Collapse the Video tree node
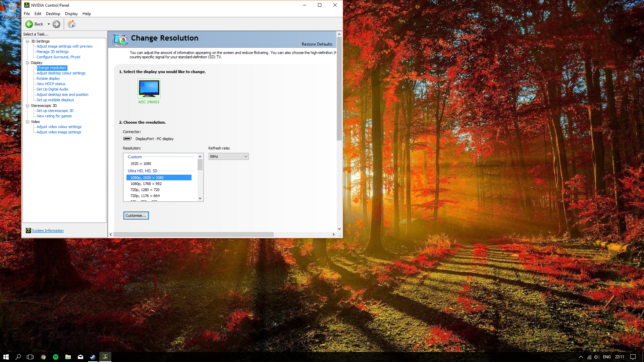 pos(28,122)
